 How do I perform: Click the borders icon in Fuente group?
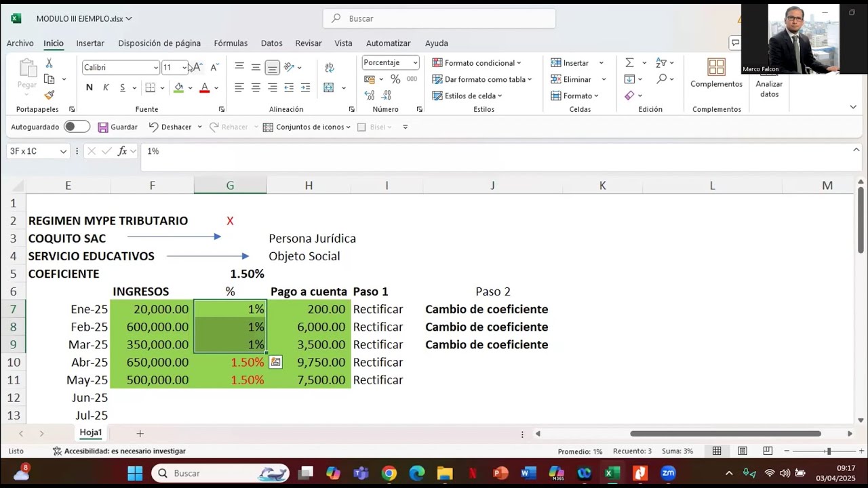point(151,87)
